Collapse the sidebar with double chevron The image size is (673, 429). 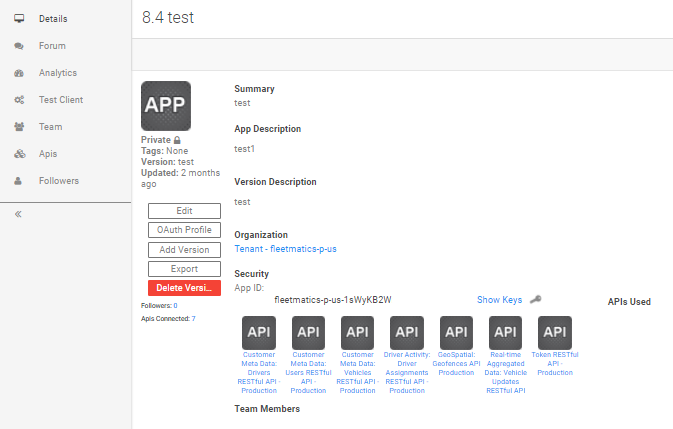pos(18,214)
